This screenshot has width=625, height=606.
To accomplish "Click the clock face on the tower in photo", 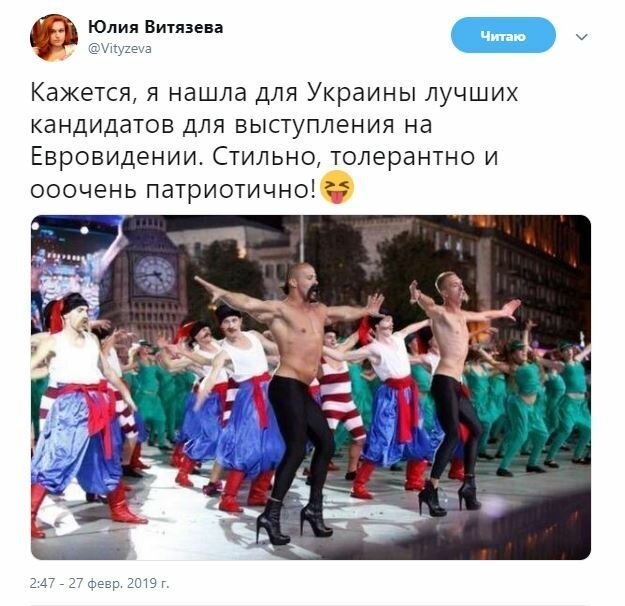I will [x=155, y=275].
